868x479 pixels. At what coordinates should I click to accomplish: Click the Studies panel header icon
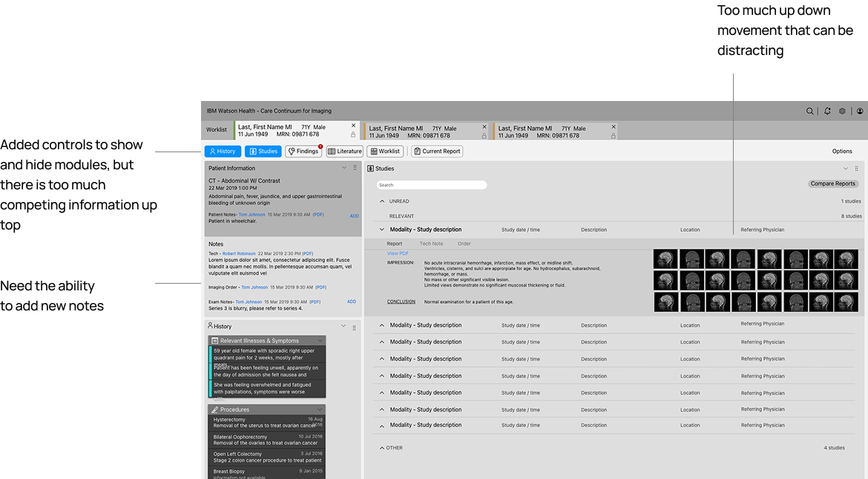click(x=370, y=169)
